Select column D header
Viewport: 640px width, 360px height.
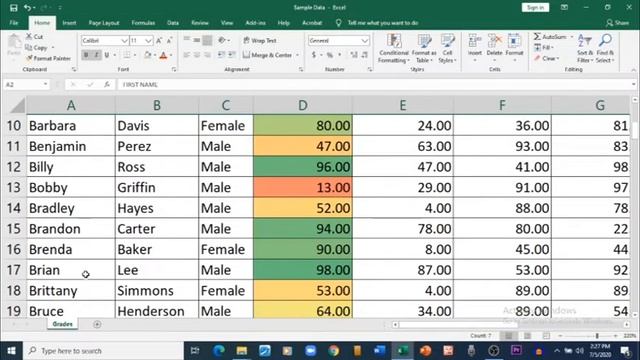point(302,105)
